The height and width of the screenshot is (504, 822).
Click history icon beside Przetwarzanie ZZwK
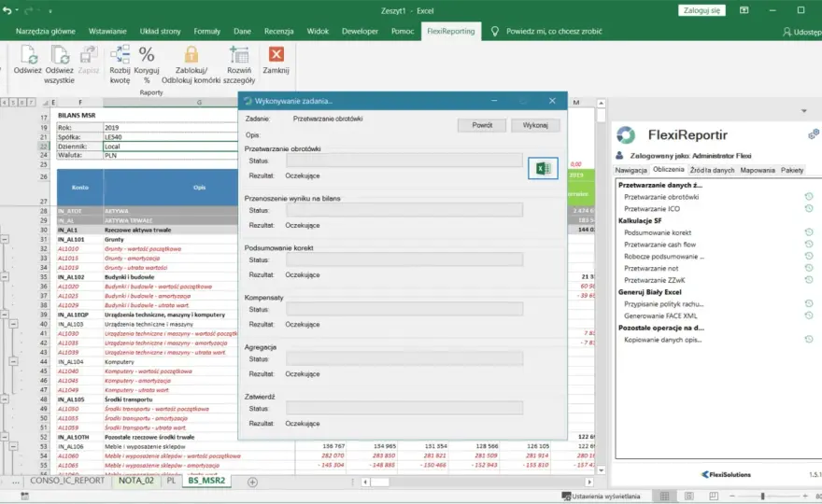click(809, 280)
